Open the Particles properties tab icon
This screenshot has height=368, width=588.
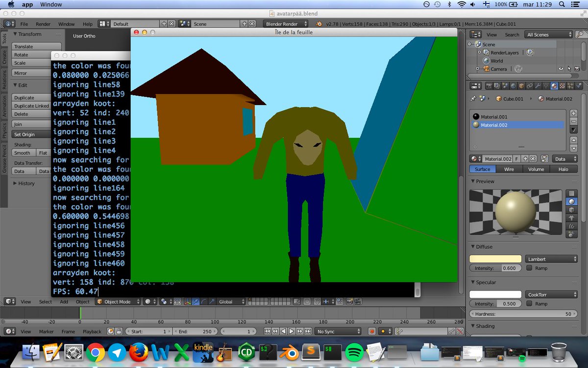(570, 86)
